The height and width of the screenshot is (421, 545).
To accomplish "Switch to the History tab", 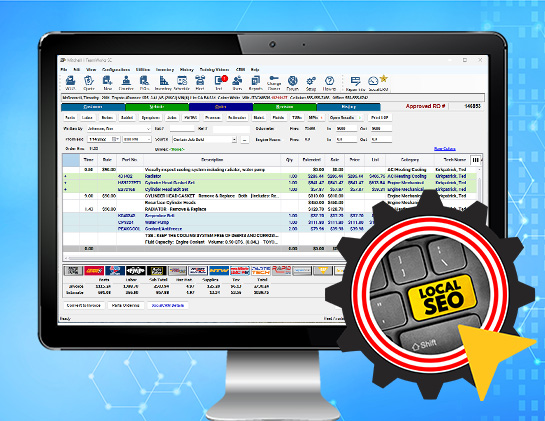I will point(349,107).
